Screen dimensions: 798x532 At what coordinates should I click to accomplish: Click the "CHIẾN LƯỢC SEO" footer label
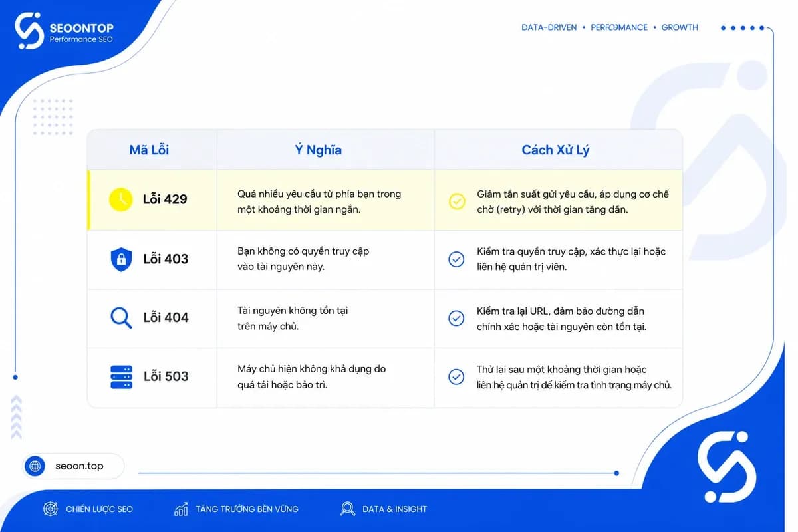(x=100, y=509)
